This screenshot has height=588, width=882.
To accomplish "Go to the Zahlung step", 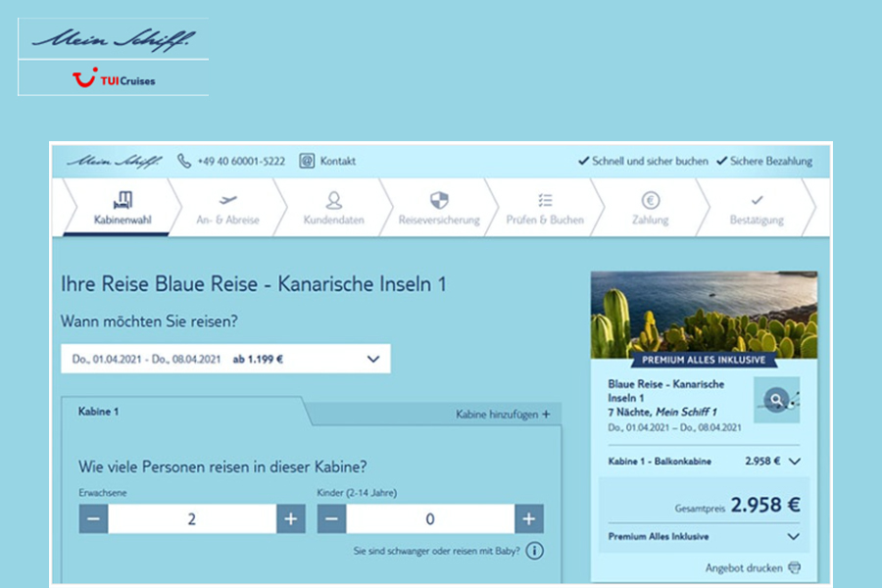I will click(x=651, y=207).
